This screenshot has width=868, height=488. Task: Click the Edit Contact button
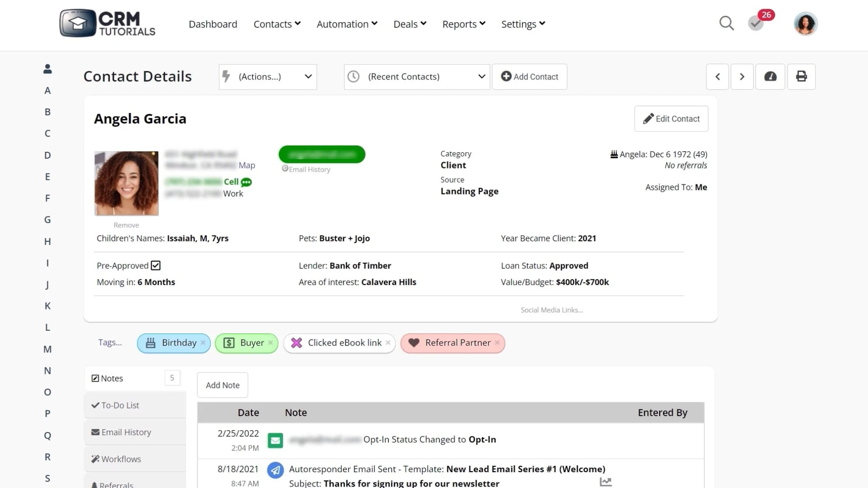point(671,119)
